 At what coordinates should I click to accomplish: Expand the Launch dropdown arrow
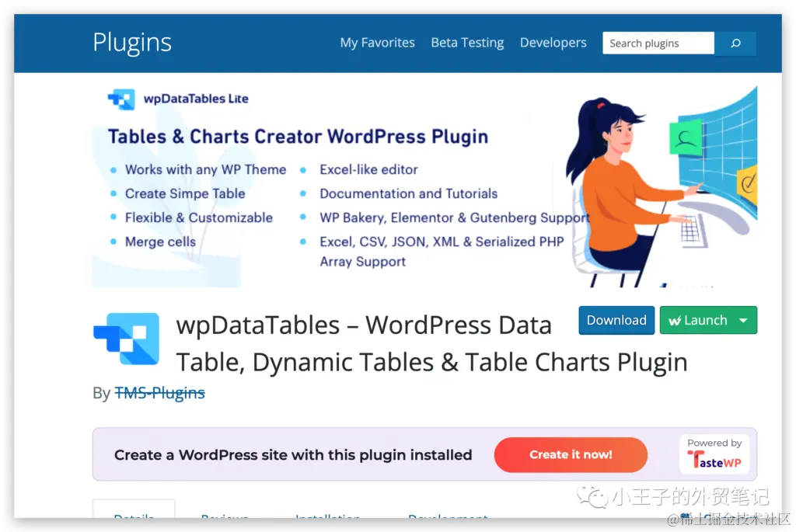pyautogui.click(x=744, y=320)
